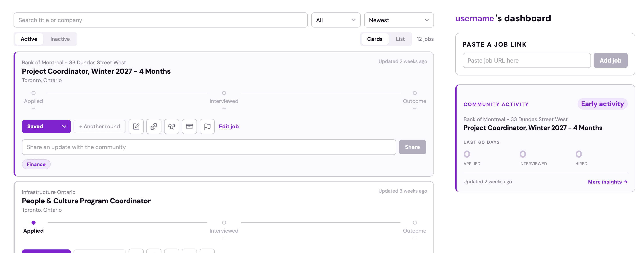
Task: Click the Infrastructure Ontario company name
Action: (x=49, y=192)
